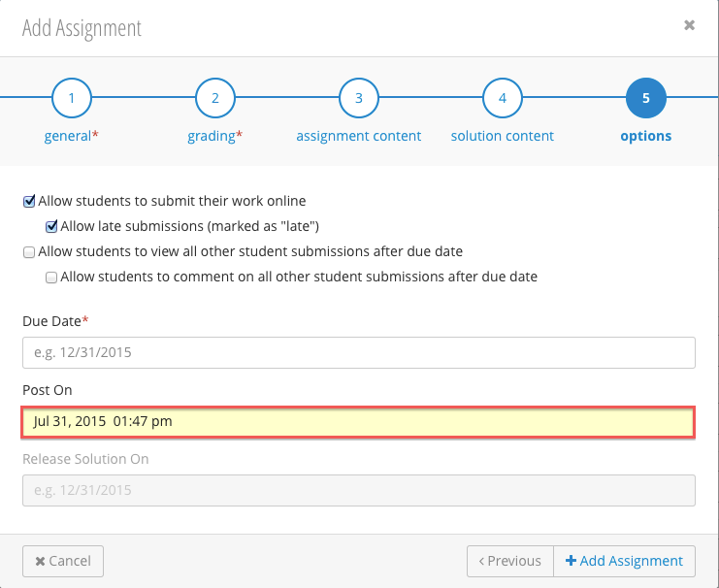Click step 4 circle in wizard

tap(503, 98)
